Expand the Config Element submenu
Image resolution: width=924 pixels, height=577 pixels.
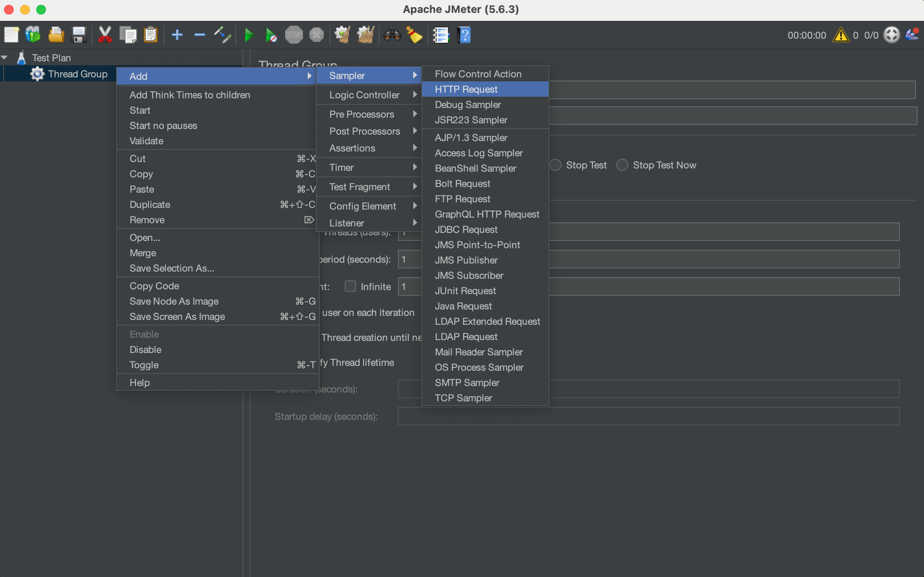click(x=369, y=206)
